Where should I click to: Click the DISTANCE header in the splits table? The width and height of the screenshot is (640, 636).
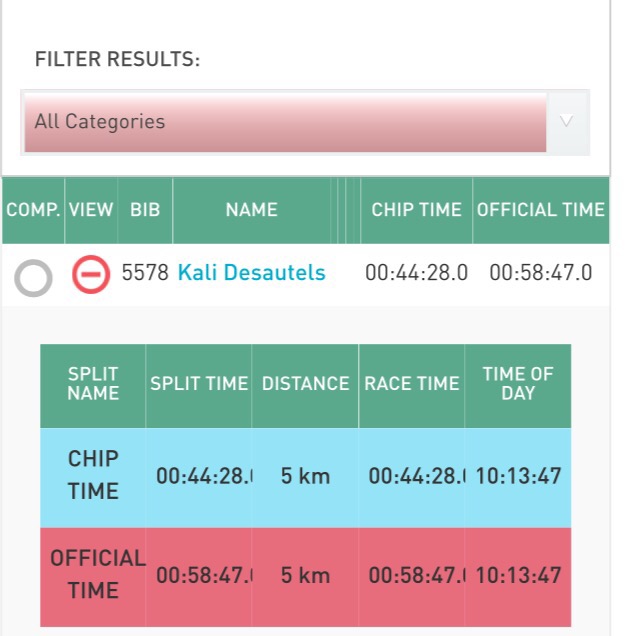pyautogui.click(x=305, y=384)
